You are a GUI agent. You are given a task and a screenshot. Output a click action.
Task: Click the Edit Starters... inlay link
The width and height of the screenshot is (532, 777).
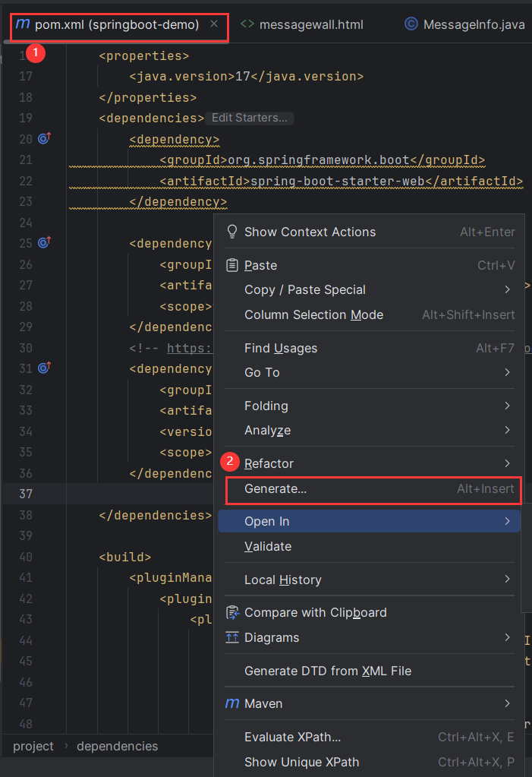point(249,118)
